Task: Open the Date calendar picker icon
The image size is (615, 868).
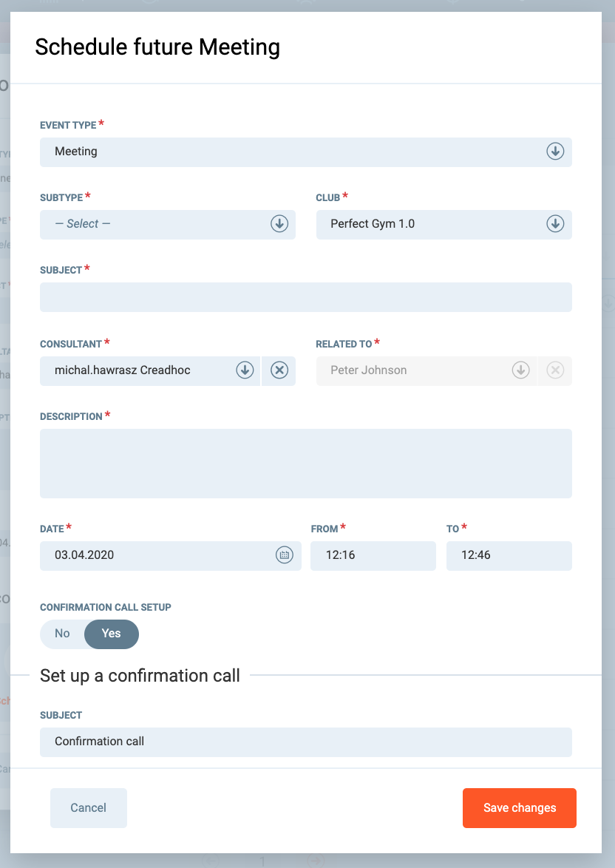Action: [x=285, y=555]
